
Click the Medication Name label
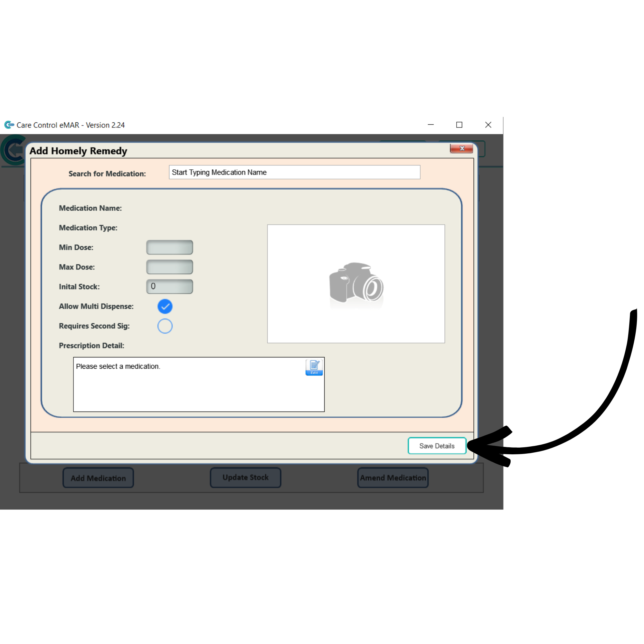point(90,208)
